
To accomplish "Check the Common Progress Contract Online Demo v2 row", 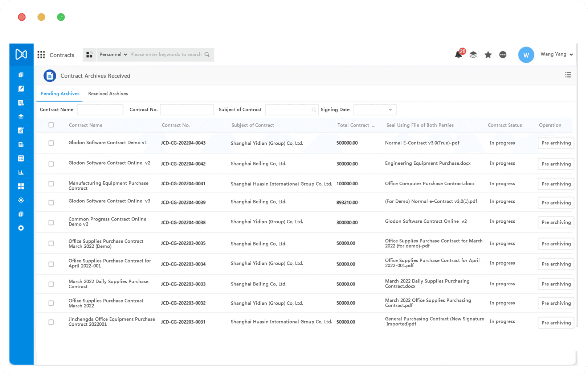I will [51, 222].
